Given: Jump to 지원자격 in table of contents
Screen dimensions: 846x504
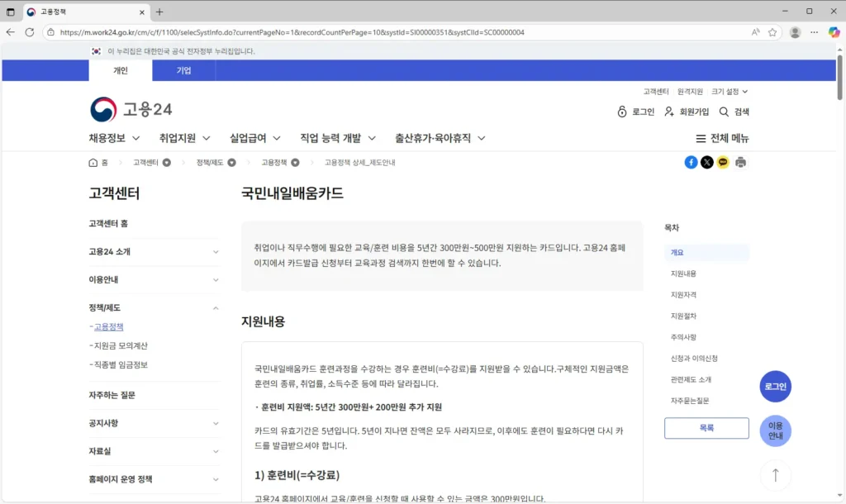Looking at the screenshot, I should click(x=683, y=295).
